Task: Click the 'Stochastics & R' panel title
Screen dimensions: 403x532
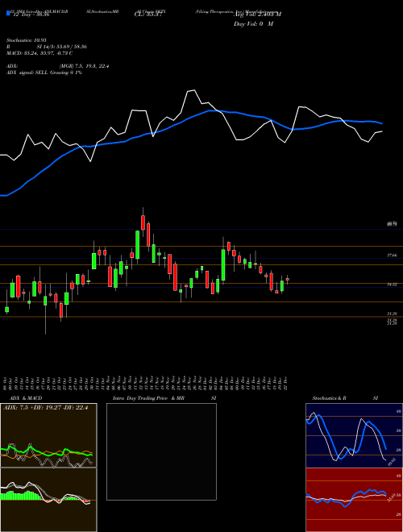Action: point(330,398)
